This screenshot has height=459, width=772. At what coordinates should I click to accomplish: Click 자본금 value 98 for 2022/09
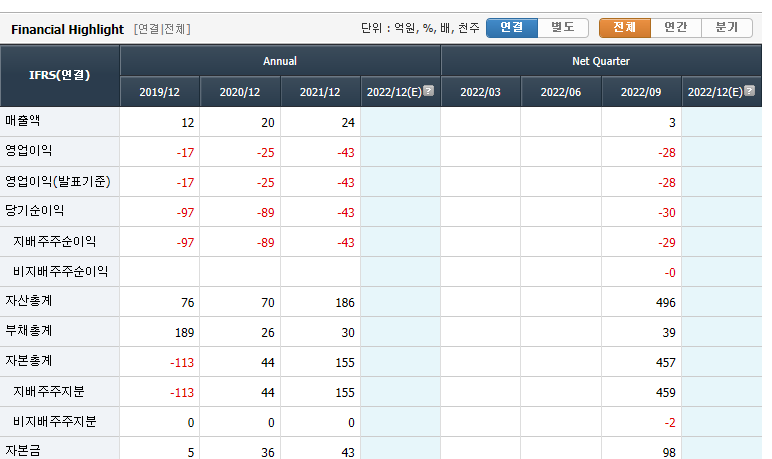tap(669, 453)
